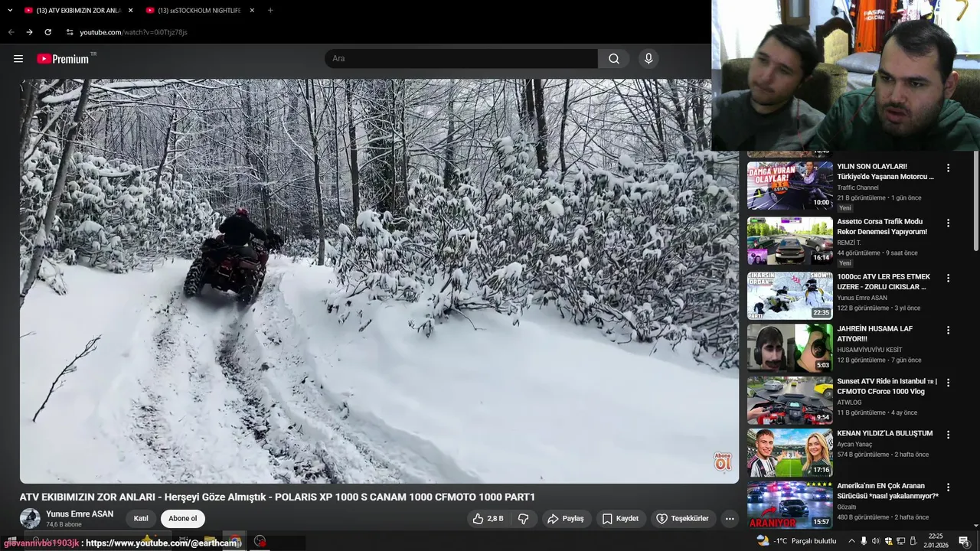980x551 pixels.
Task: Open the volume speaker tray icon
Action: 876,541
